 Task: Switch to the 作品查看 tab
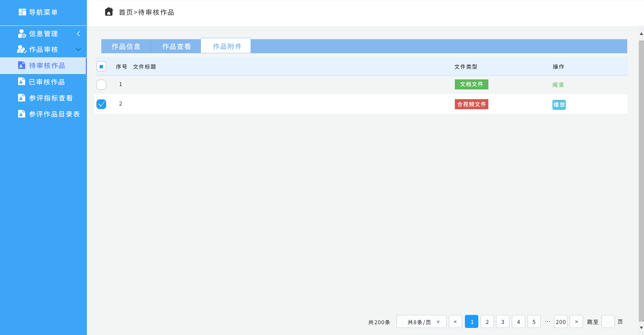point(176,47)
